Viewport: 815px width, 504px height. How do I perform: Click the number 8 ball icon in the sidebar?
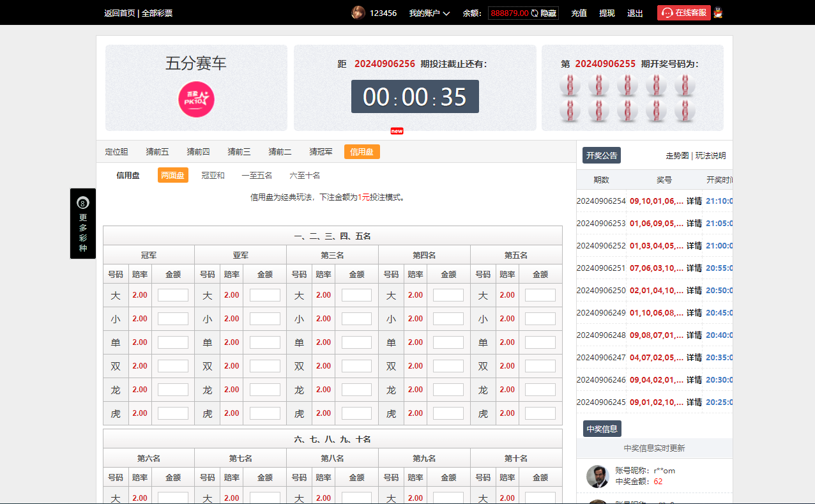click(x=83, y=203)
